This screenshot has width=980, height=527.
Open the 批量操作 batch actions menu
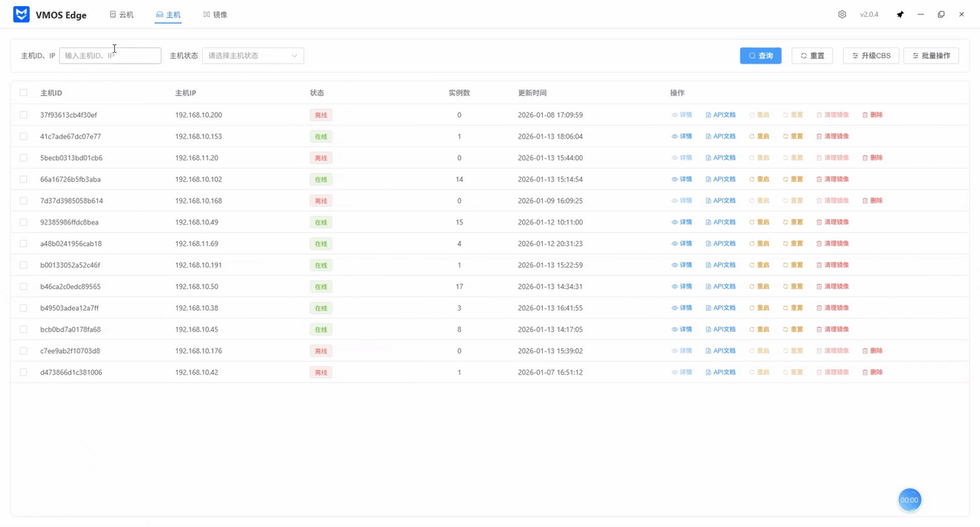click(x=931, y=56)
